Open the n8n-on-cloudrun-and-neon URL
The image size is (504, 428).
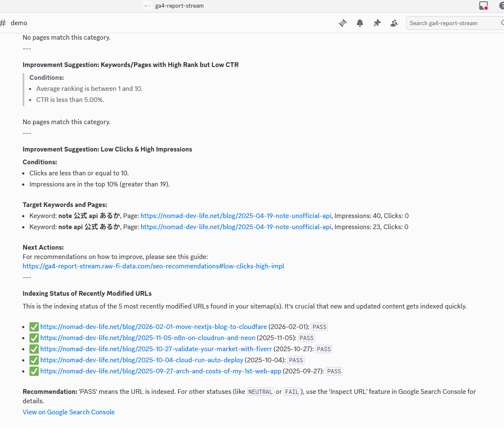148,338
